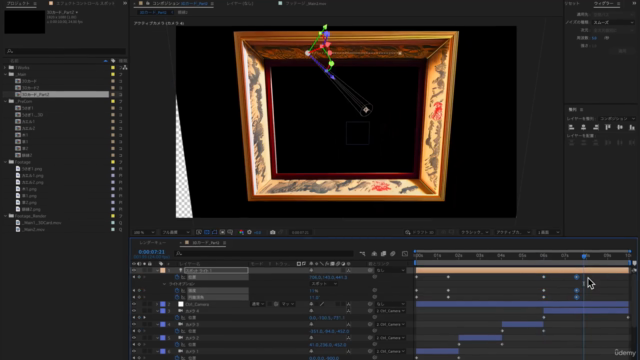
Task: Align layers left icon in align panel
Action: click(x=571, y=127)
